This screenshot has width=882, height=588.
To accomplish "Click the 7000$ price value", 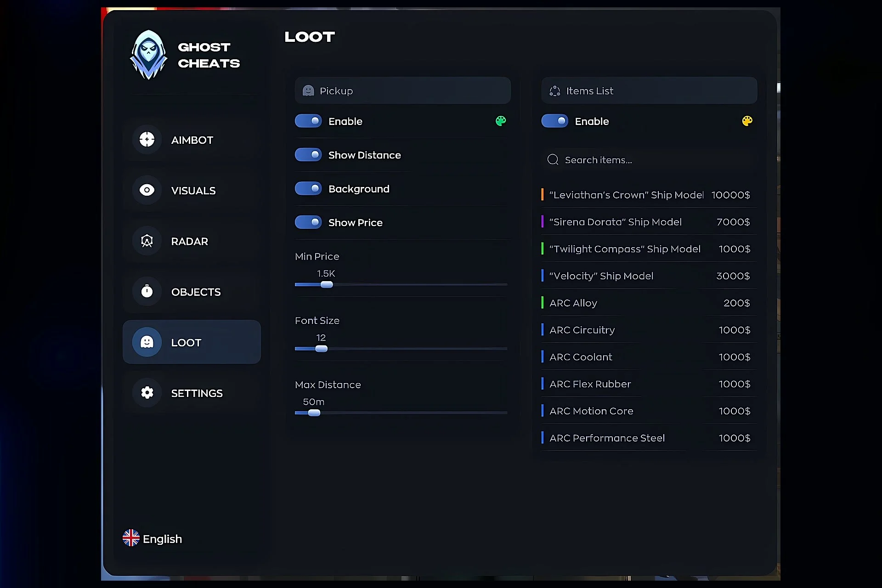I will [733, 222].
